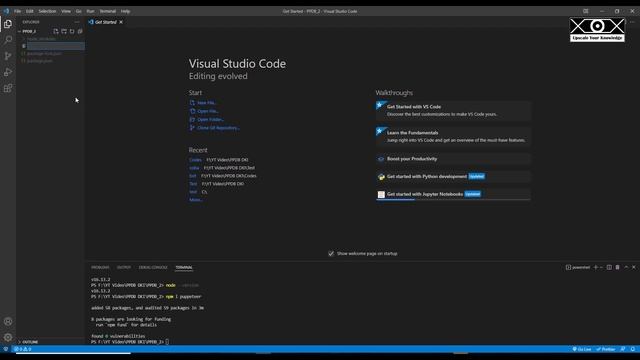
Task: Open Get started with Python development walkthrough
Action: click(x=453, y=176)
